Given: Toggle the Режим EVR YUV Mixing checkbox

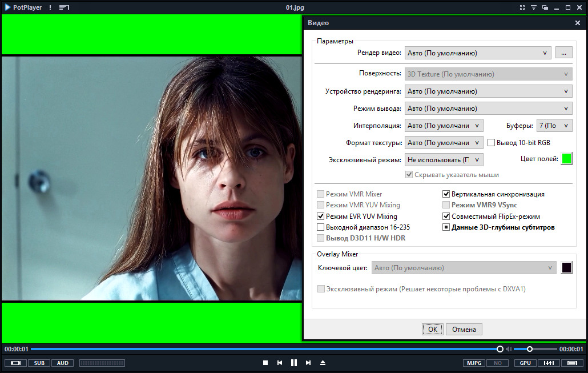Looking at the screenshot, I should coord(320,216).
